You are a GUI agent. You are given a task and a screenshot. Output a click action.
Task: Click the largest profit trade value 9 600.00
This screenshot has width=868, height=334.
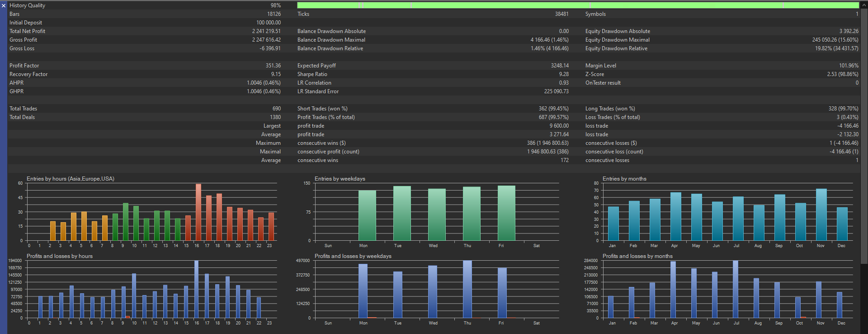point(559,126)
